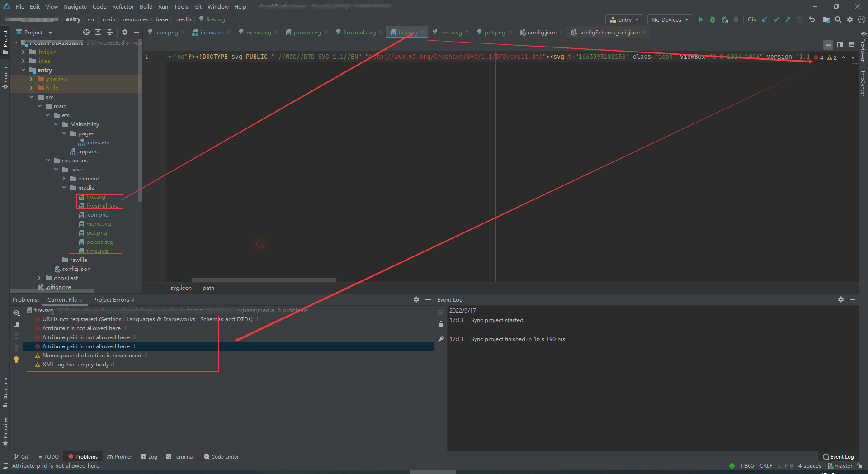Switch to the config.json editor tab

(542, 32)
